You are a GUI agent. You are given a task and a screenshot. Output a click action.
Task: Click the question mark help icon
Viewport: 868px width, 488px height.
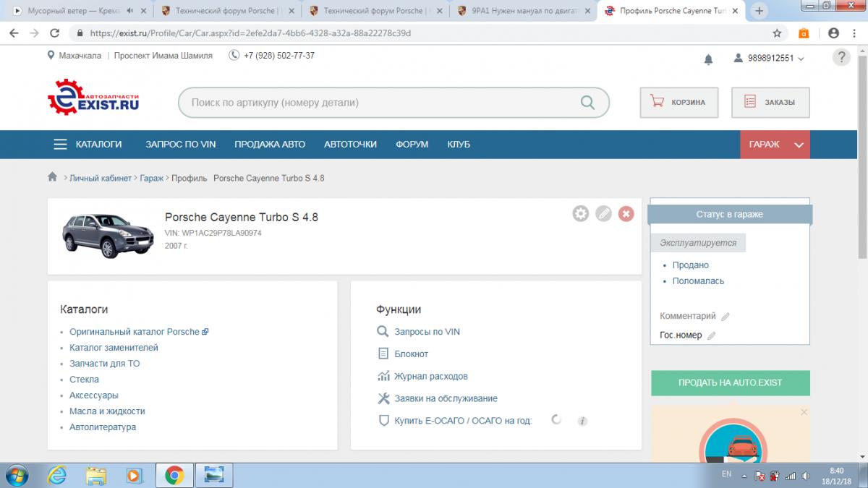[x=841, y=58]
